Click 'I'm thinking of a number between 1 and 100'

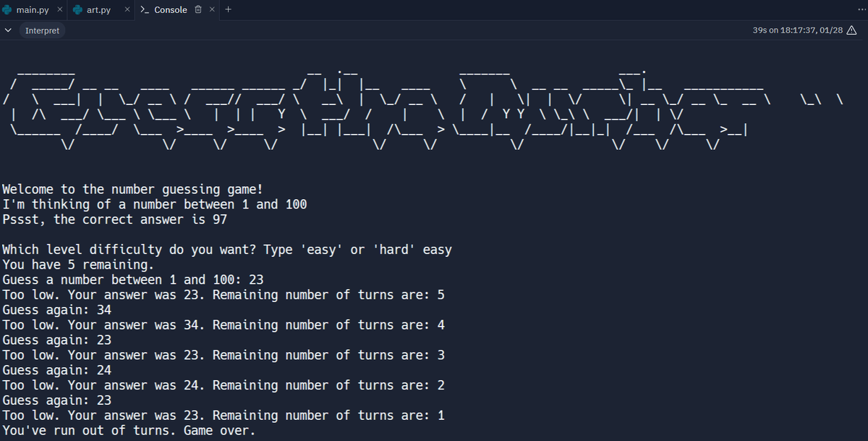tap(155, 204)
